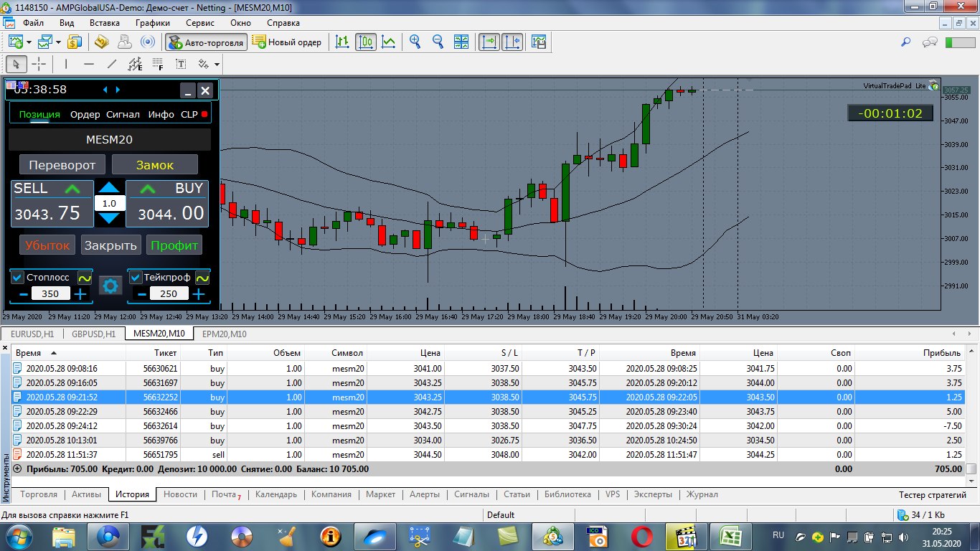Decrease lot volume with down arrow

110,217
